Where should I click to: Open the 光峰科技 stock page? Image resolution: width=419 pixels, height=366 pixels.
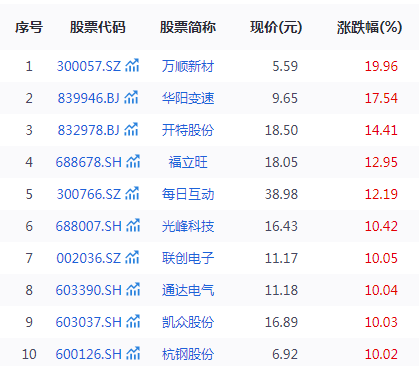point(188,226)
